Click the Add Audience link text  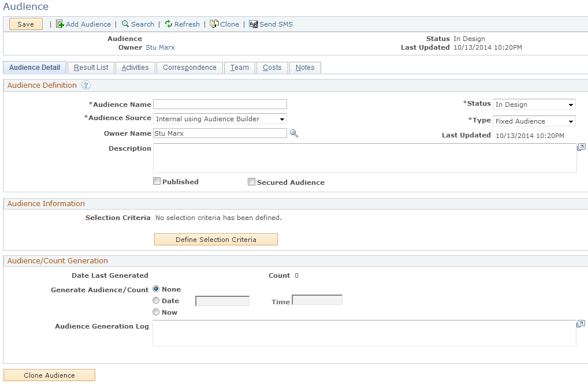pos(88,24)
